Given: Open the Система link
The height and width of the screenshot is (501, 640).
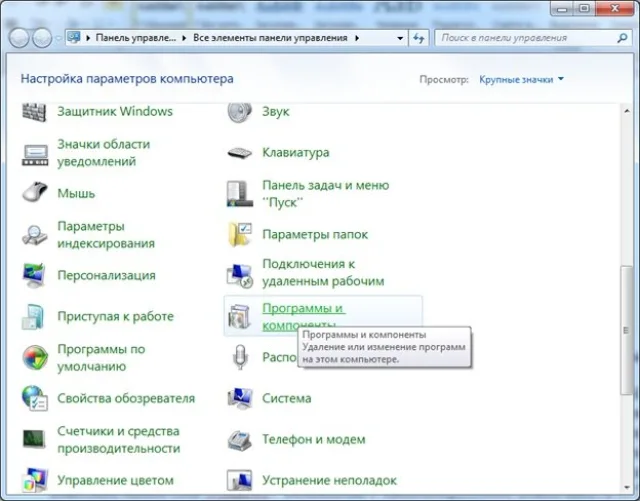Looking at the screenshot, I should (287, 398).
